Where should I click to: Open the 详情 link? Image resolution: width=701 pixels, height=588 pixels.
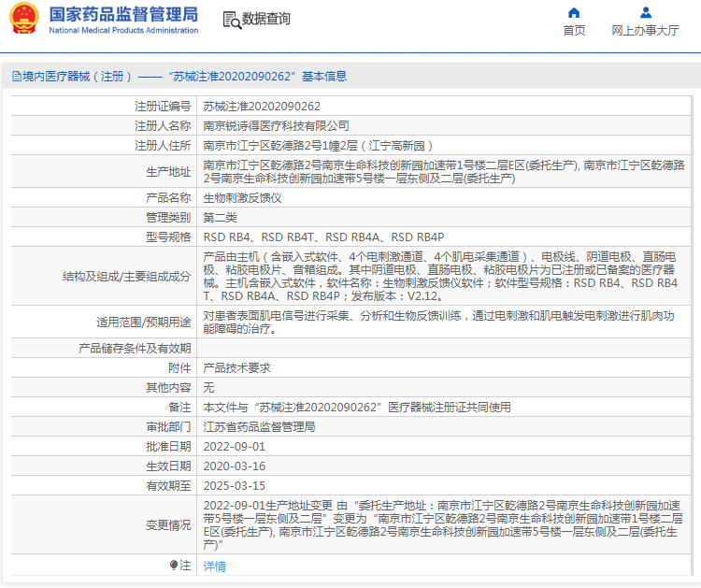(214, 566)
